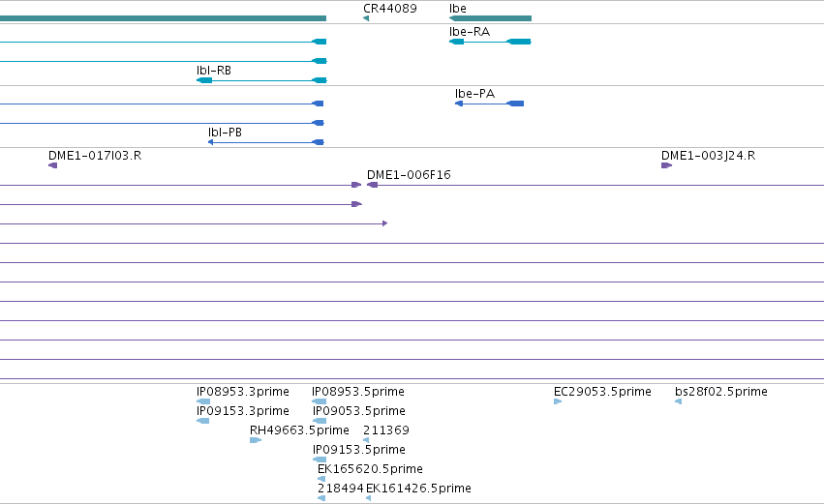
Task: Click the DME1-006F16 label
Action: point(409,175)
